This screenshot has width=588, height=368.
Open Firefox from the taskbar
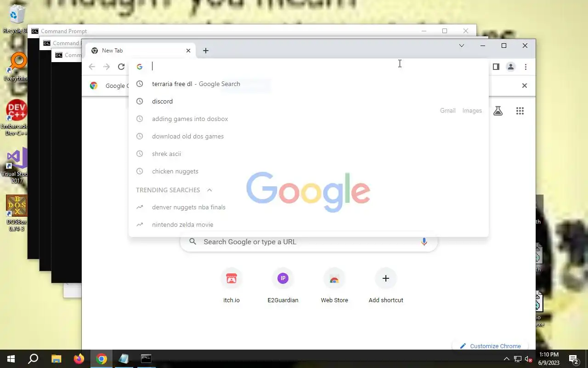79,359
